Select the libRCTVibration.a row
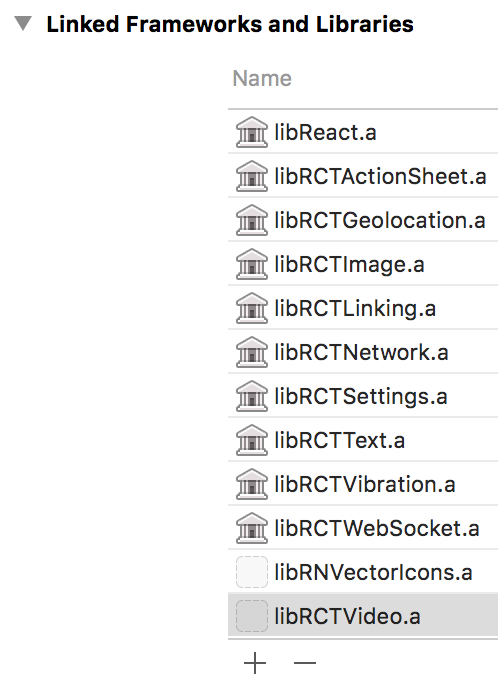The image size is (498, 690). pos(363,484)
